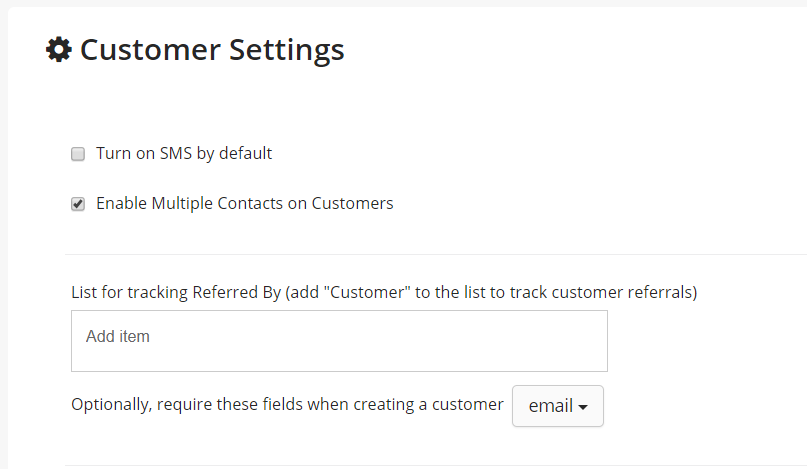Click empty space inside the Referred By list box

tap(386, 341)
